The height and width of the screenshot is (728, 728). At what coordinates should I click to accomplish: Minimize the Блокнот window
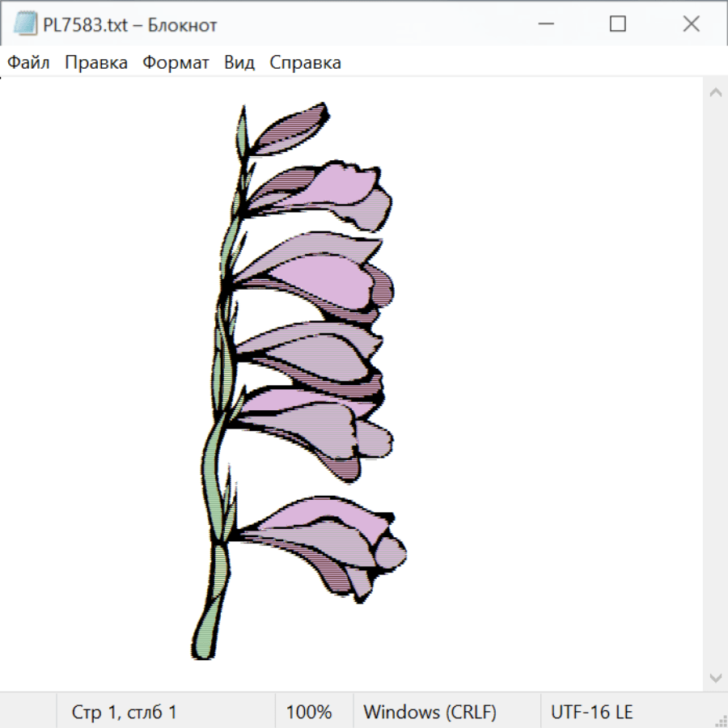544,24
